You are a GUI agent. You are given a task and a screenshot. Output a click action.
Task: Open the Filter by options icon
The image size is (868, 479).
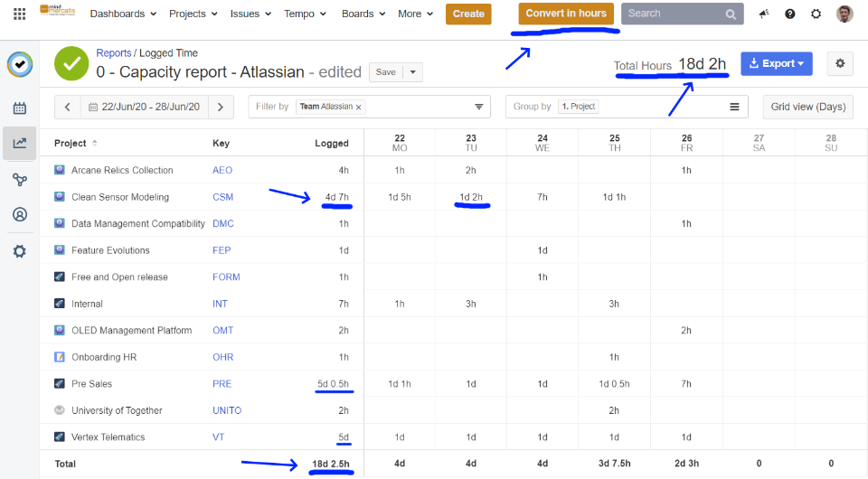[x=478, y=107]
